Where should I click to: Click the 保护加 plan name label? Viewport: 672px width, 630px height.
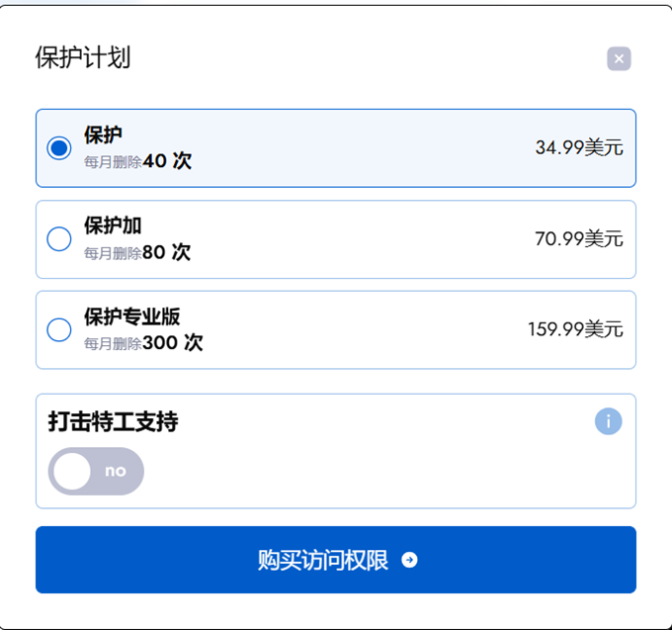click(x=113, y=226)
